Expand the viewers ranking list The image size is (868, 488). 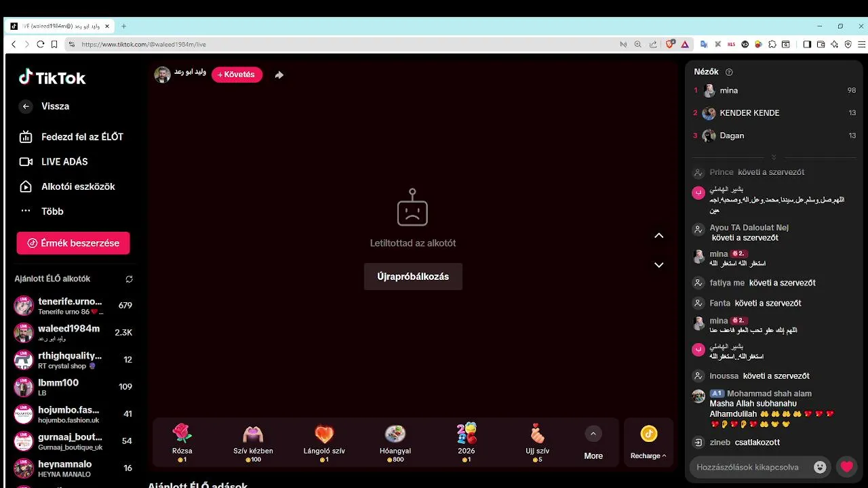pos(774,157)
